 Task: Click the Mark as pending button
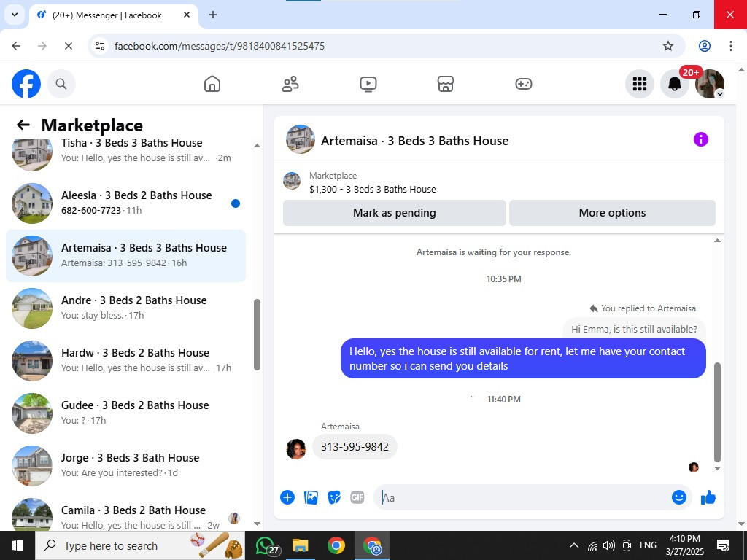395,213
